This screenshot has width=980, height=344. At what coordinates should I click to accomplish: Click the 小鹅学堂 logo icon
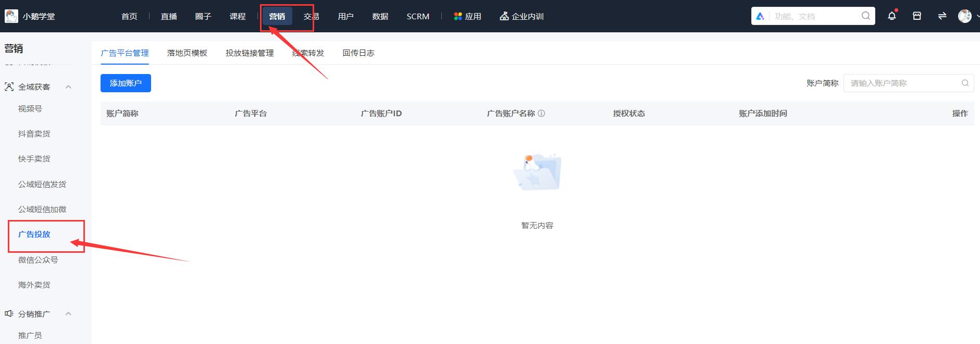pos(11,16)
